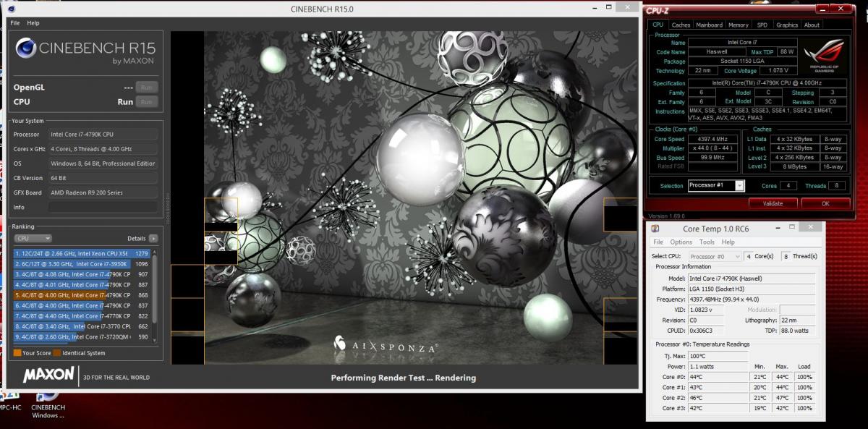Select the 6C/12T Core i7-3930K ranking entry
The height and width of the screenshot is (429, 868).
(82, 264)
